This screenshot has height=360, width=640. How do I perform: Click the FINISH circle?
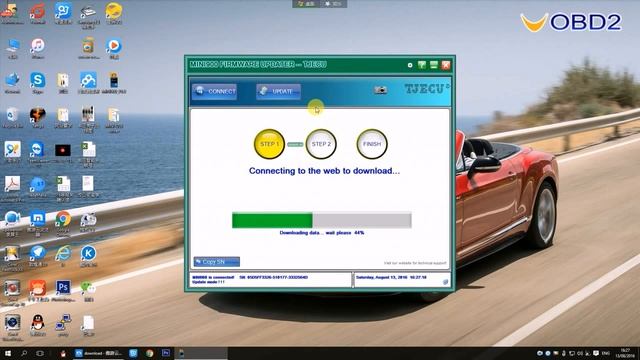[372, 144]
